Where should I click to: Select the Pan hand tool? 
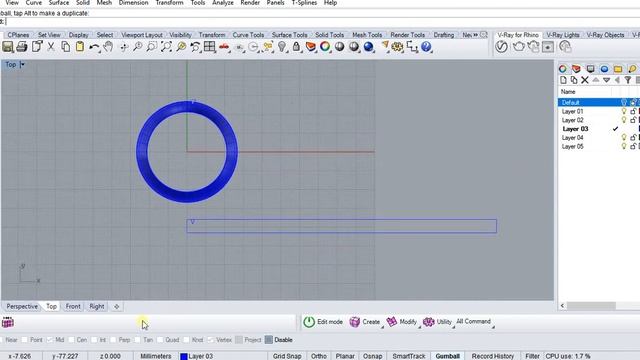click(x=108, y=47)
